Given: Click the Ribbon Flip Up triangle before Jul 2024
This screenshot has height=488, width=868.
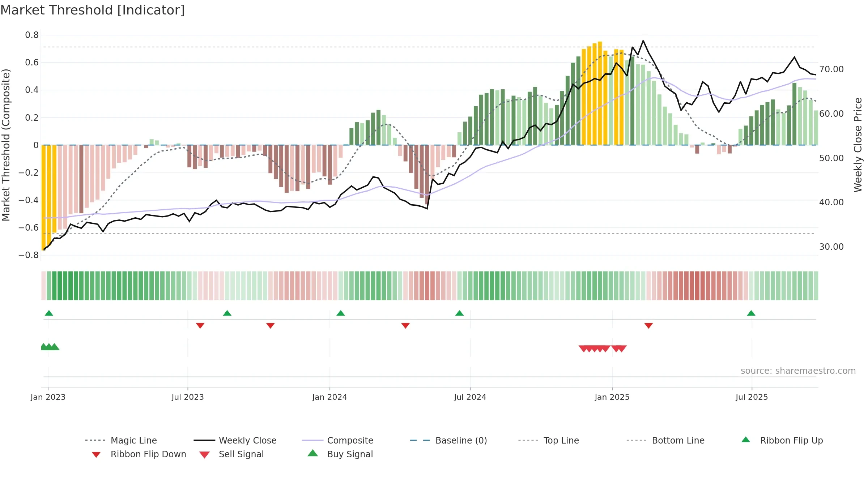Looking at the screenshot, I should (459, 313).
